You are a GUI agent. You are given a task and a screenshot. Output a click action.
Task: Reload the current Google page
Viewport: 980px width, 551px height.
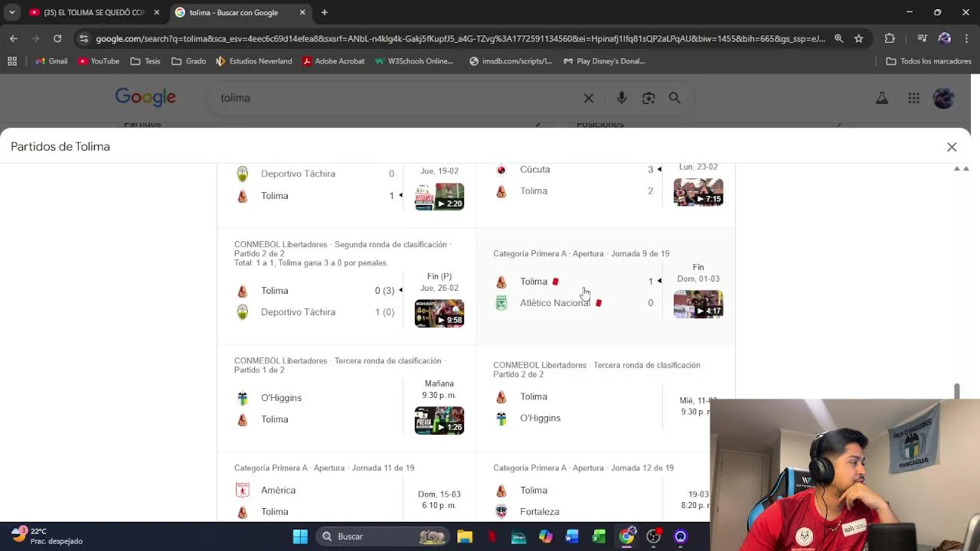57,38
